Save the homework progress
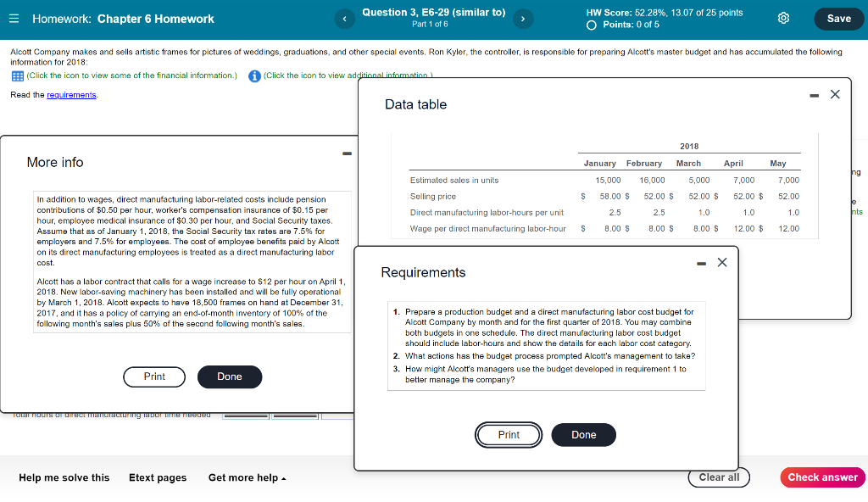The width and height of the screenshot is (868, 502). coord(838,18)
